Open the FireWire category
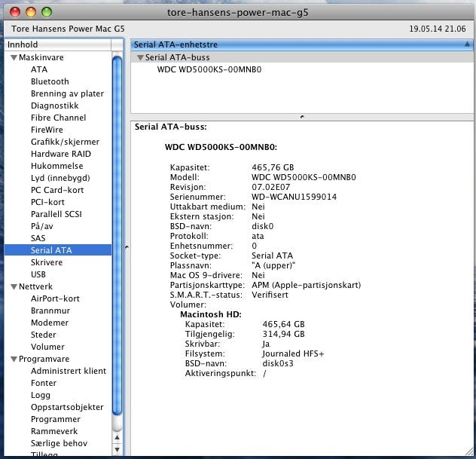476x459 pixels. [47, 130]
